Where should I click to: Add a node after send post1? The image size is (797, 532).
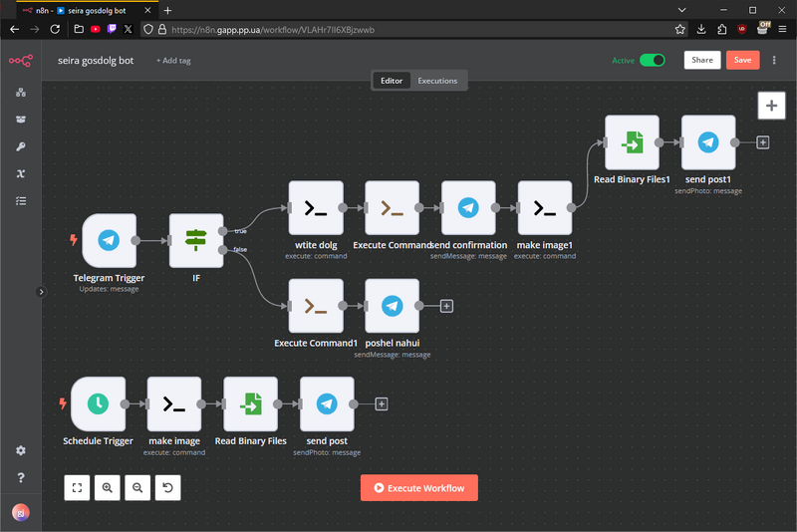click(763, 142)
